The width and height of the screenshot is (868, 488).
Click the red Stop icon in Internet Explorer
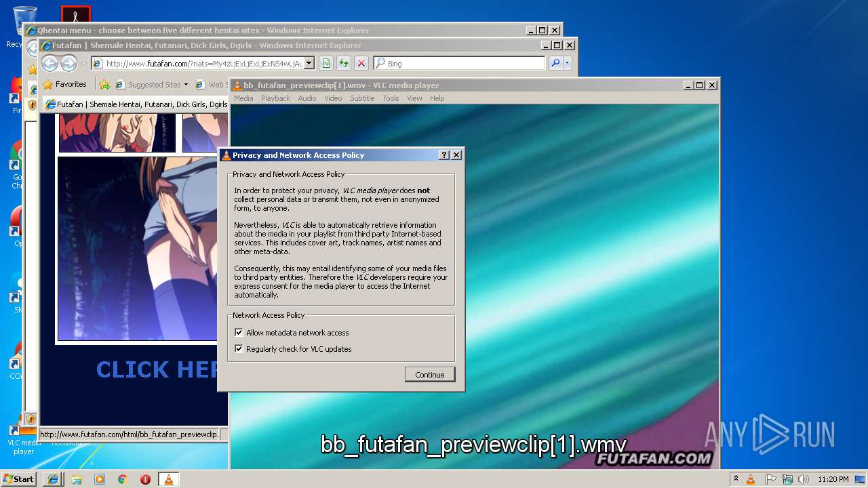click(361, 64)
